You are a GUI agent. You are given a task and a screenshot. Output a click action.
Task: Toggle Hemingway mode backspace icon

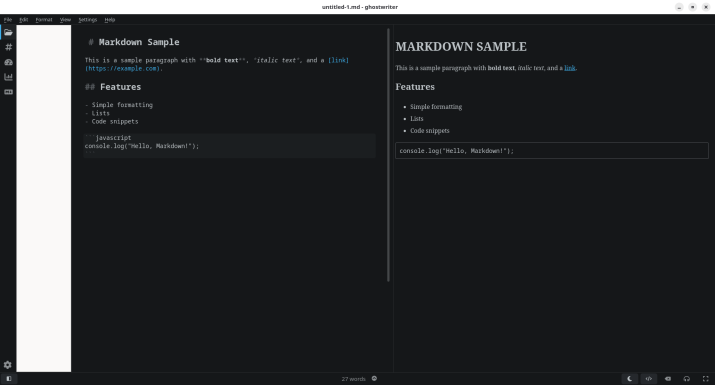point(668,379)
